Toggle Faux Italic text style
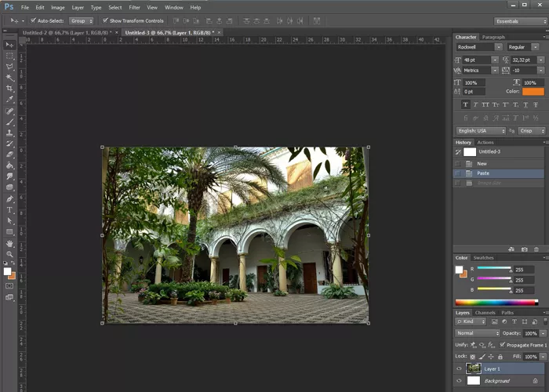549x392 pixels. pos(475,104)
